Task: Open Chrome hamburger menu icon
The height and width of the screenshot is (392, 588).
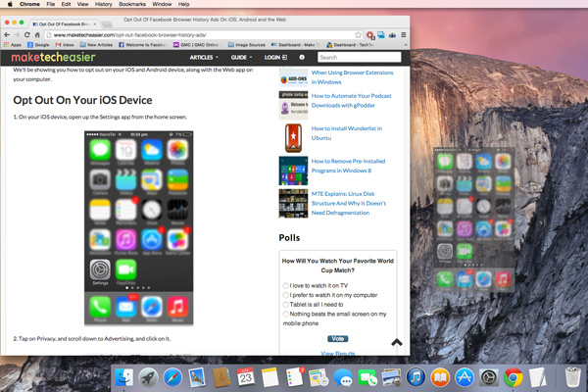Action: click(404, 35)
